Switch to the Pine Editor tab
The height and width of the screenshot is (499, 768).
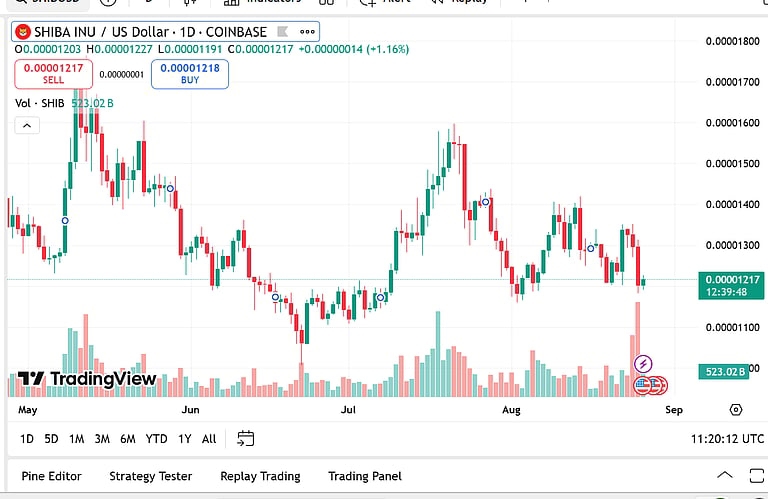(x=51, y=476)
